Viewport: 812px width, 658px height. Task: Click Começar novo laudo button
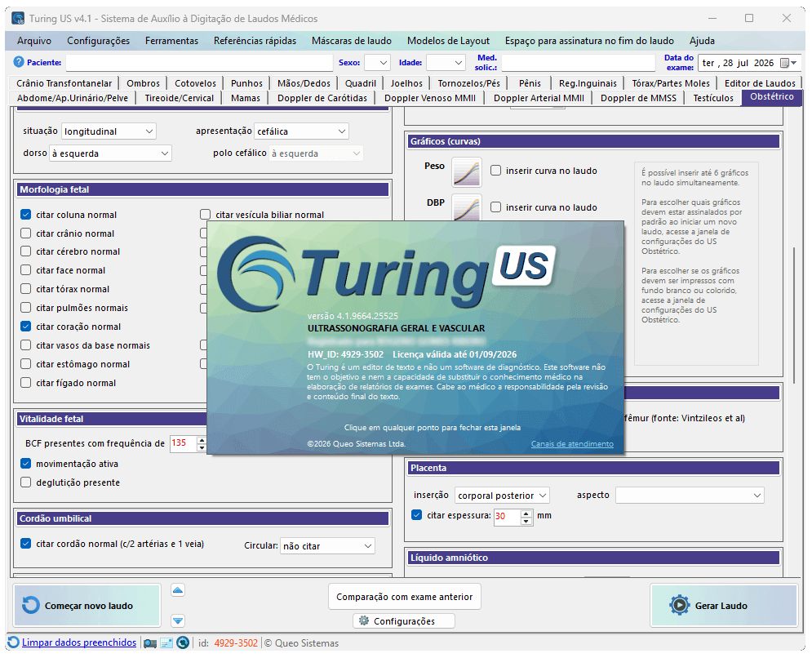pos(87,606)
